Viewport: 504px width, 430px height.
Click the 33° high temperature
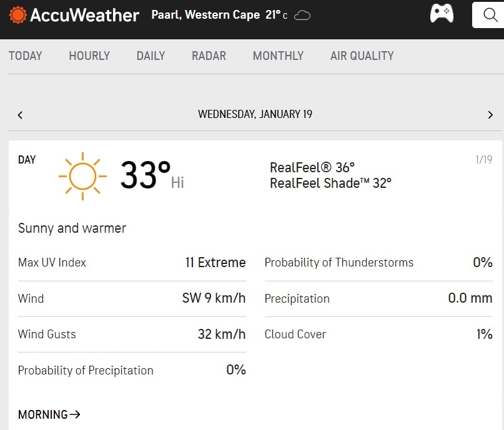pos(146,175)
